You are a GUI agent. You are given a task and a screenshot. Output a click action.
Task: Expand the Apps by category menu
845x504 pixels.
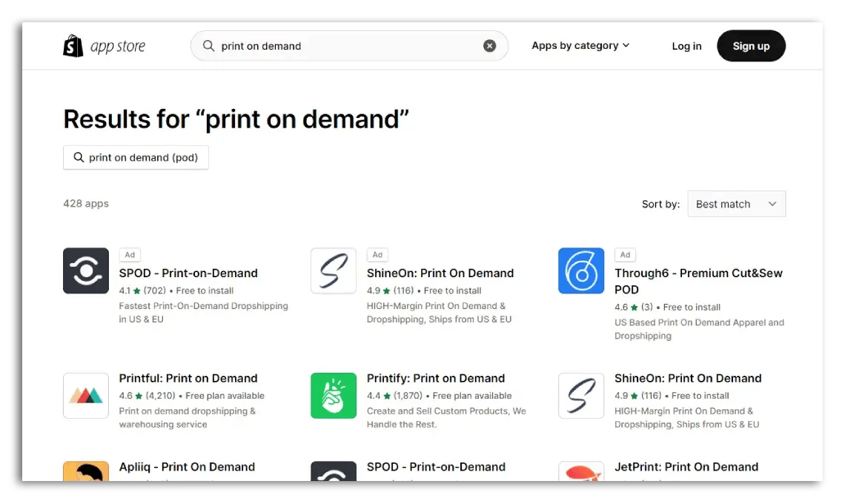(580, 45)
